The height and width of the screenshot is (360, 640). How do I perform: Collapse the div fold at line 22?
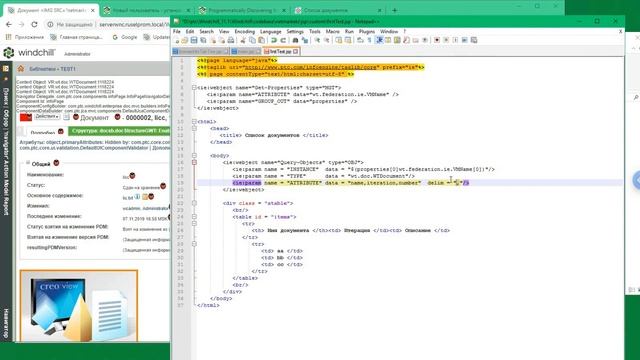point(194,203)
